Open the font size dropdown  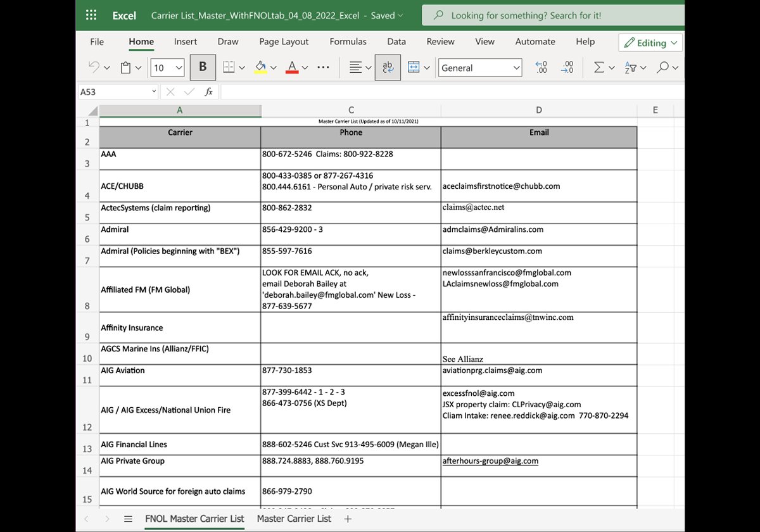179,68
